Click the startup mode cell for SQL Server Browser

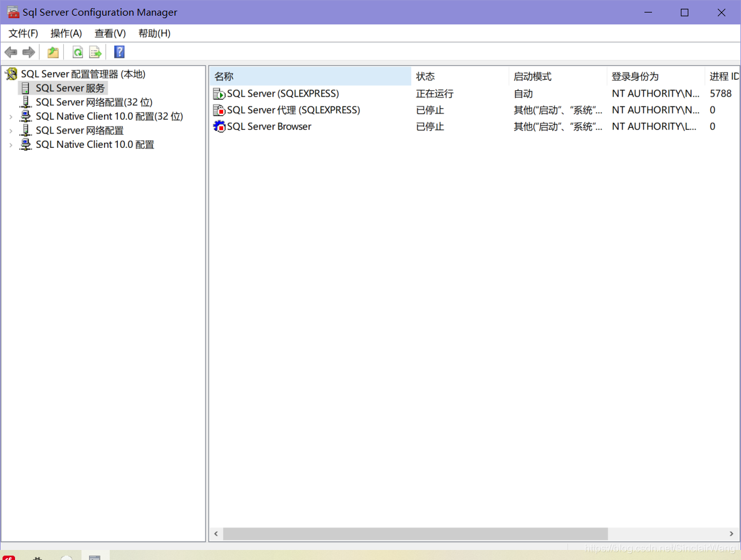coord(558,127)
